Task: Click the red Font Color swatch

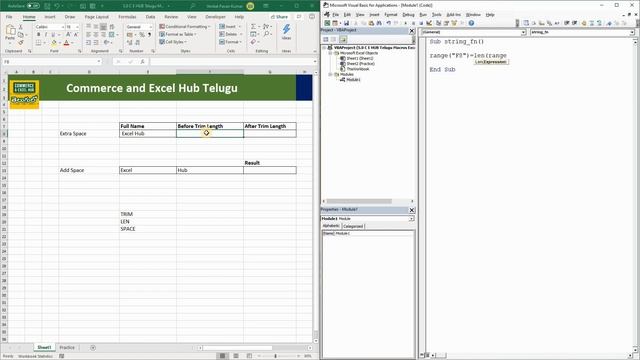Action: [x=67, y=42]
